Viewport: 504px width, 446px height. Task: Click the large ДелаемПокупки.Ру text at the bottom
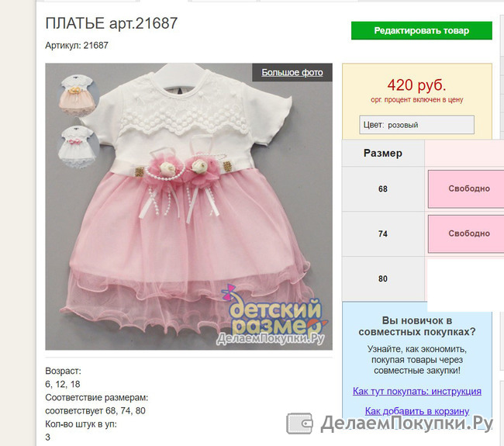(x=406, y=424)
